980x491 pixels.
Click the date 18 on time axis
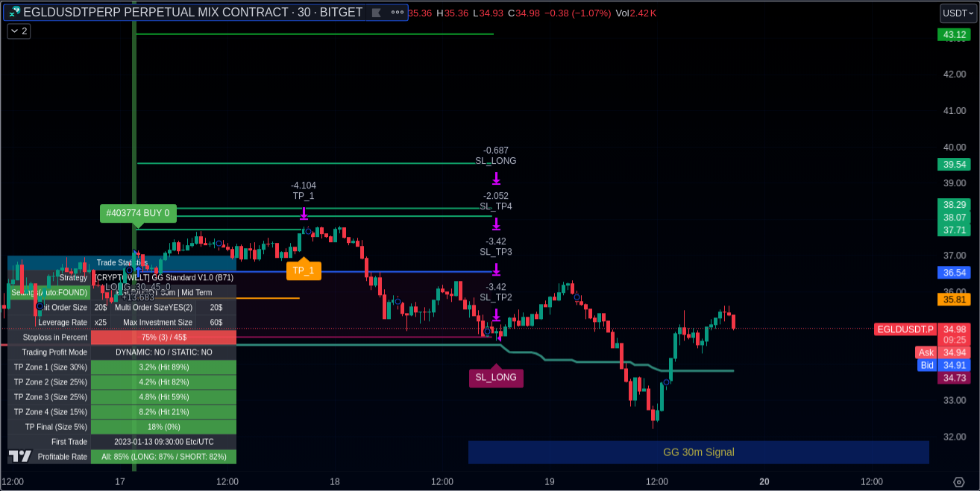(x=335, y=482)
